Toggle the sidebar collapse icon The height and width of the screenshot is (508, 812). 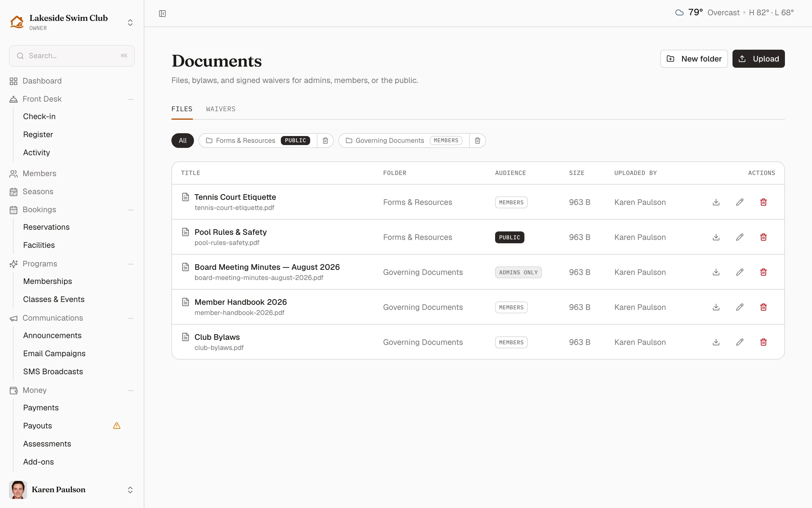point(162,14)
